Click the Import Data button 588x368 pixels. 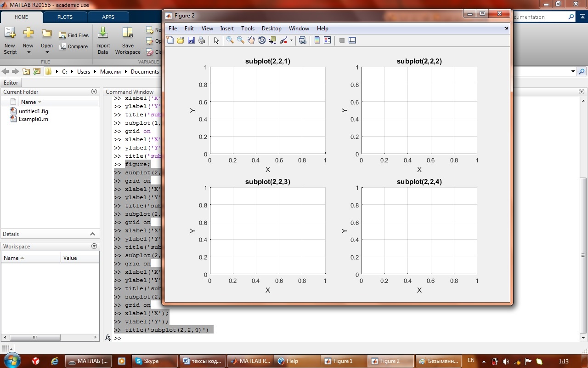[x=103, y=41]
